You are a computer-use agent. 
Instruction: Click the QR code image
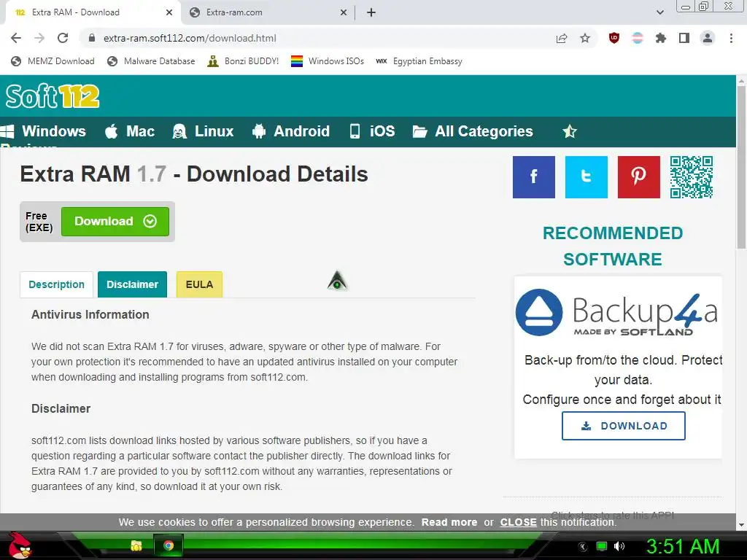(x=692, y=176)
